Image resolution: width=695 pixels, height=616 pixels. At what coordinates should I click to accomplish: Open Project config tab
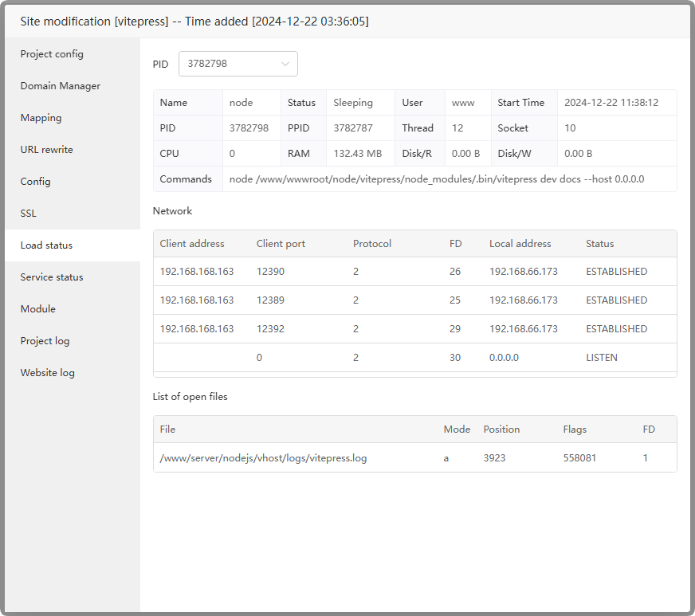click(x=52, y=54)
